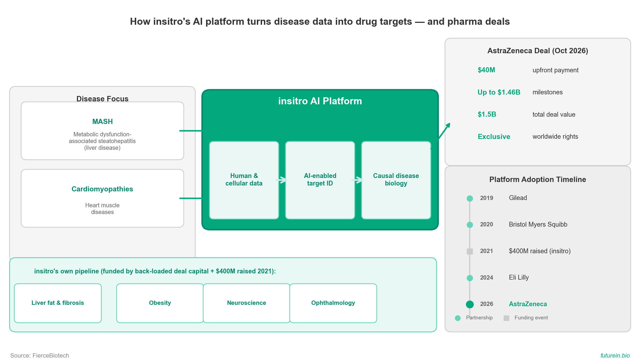640x364 pixels.
Task: Click the Causal disease biology box
Action: pos(396,180)
